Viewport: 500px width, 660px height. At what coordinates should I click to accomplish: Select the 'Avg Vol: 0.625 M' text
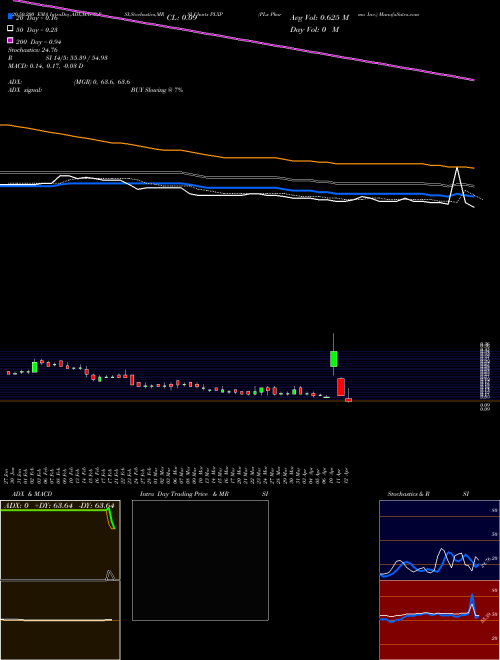pyautogui.click(x=319, y=18)
